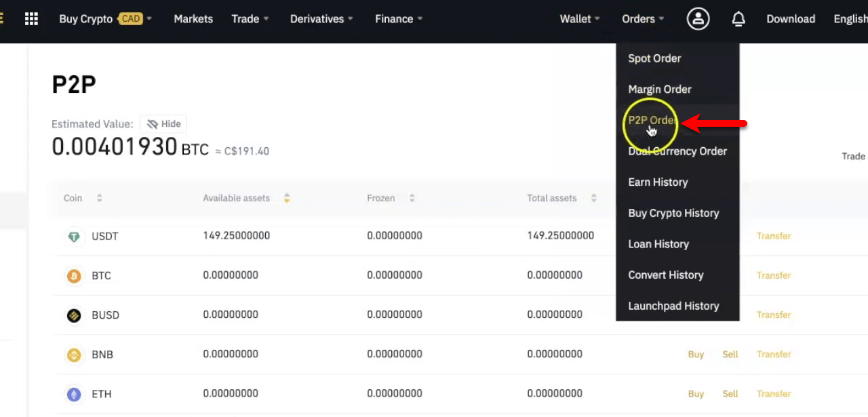Click the BTC coin icon
The width and height of the screenshot is (868, 417).
click(x=73, y=276)
